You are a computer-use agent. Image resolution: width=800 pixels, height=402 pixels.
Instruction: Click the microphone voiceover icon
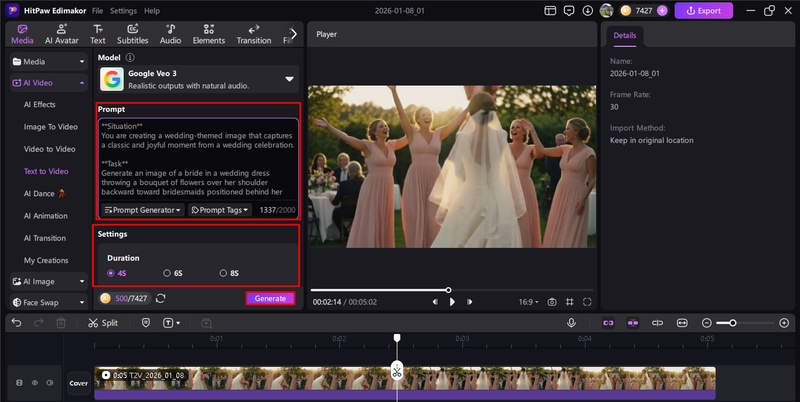pyautogui.click(x=571, y=323)
